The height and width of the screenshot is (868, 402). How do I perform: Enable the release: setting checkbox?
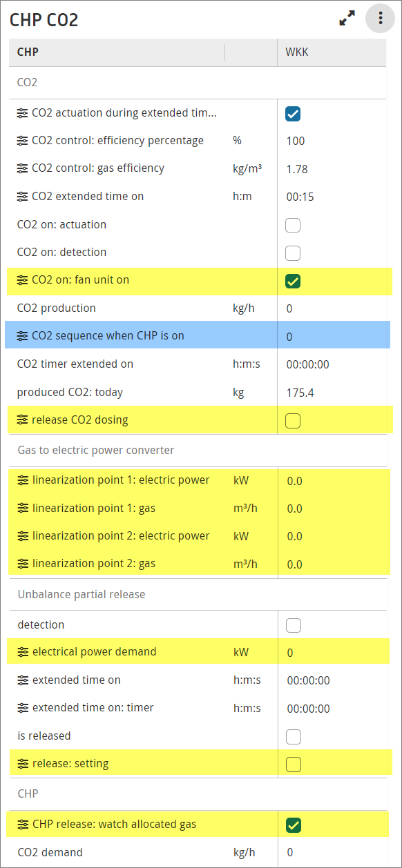(293, 764)
